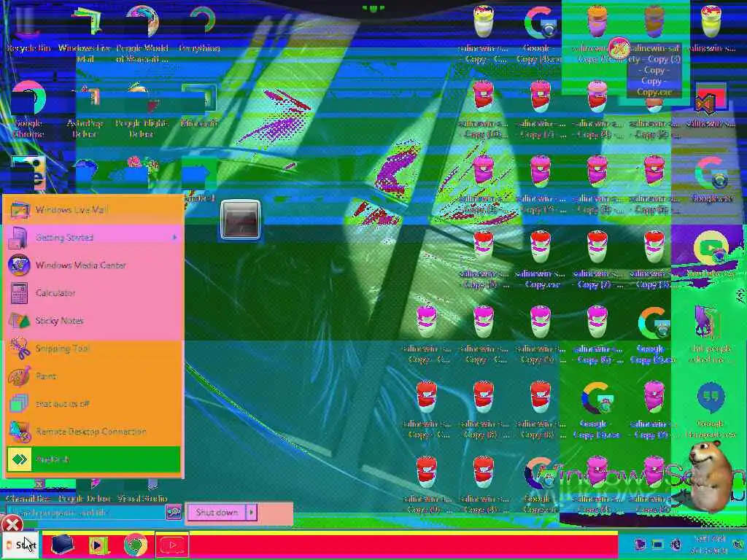The image size is (747, 560).
Task: Open the Everything desktop shortcut
Action: 200,29
